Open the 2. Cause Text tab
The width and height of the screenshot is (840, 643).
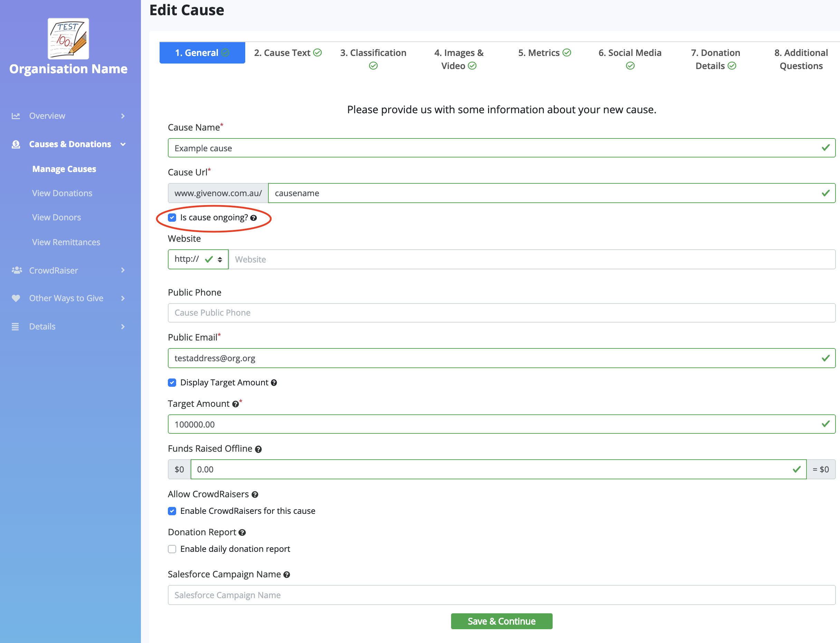[287, 53]
